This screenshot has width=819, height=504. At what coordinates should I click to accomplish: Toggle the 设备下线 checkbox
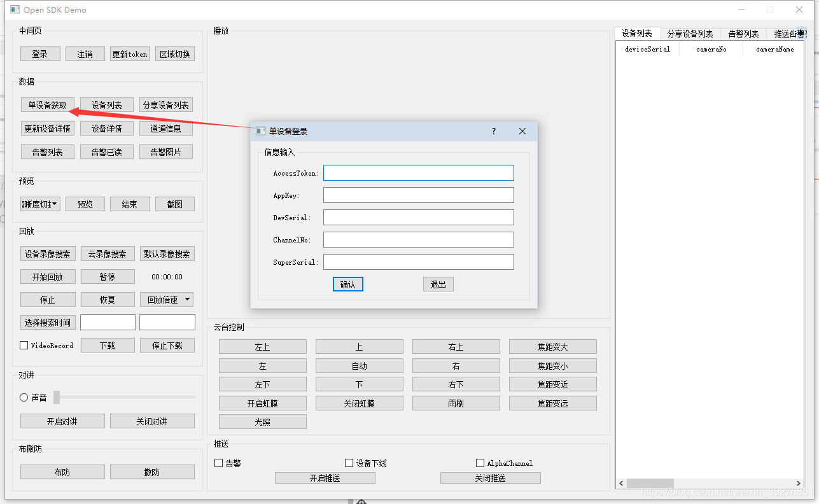(349, 463)
